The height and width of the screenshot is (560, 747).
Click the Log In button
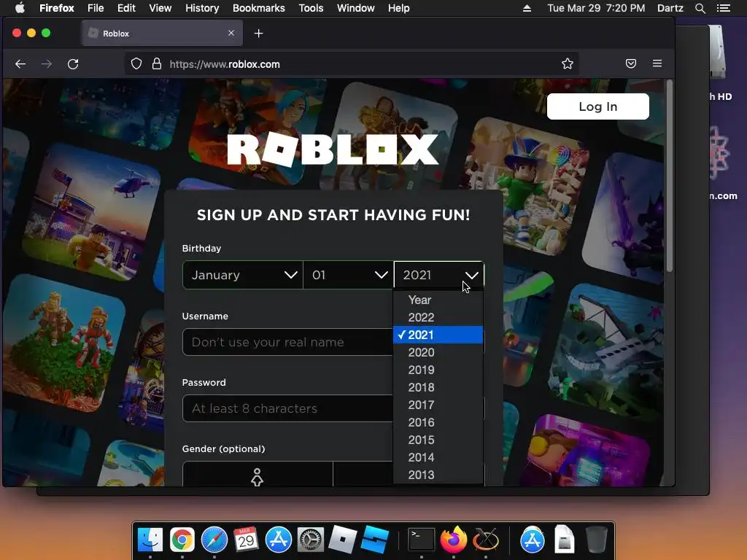[x=598, y=106]
